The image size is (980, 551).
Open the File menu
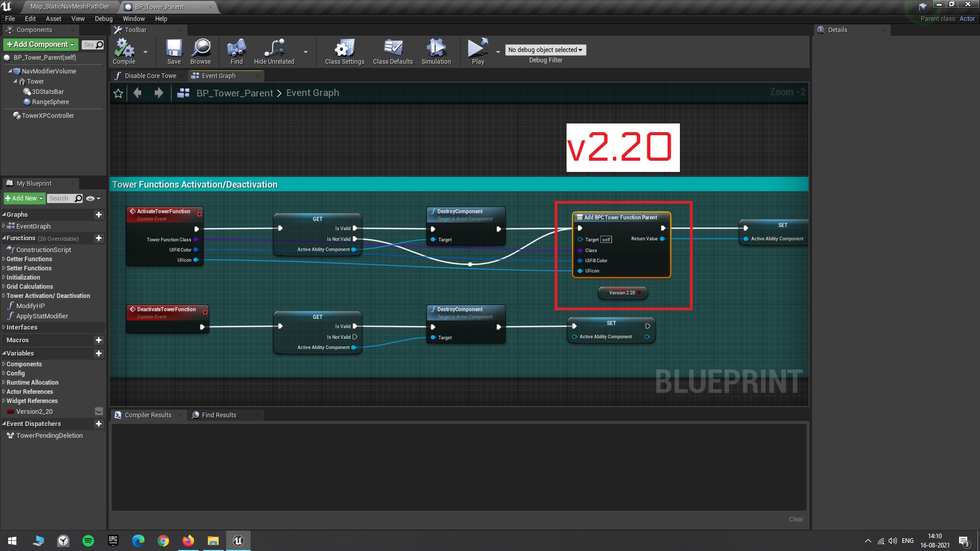10,19
